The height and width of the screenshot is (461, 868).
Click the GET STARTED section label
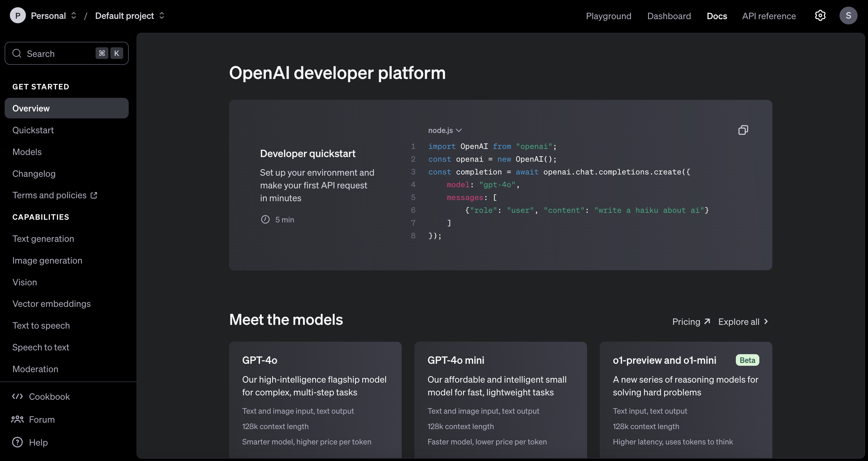tap(41, 87)
